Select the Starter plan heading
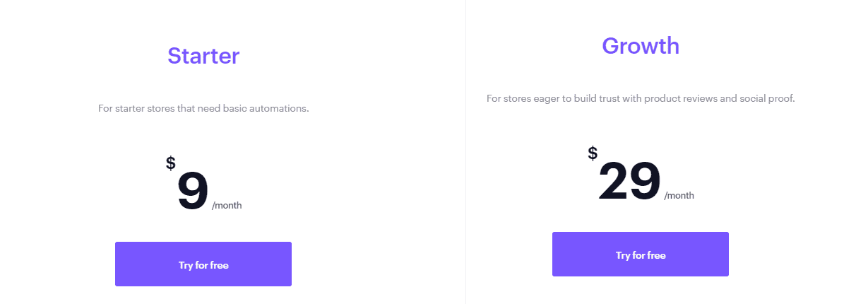868x304 pixels. [203, 56]
